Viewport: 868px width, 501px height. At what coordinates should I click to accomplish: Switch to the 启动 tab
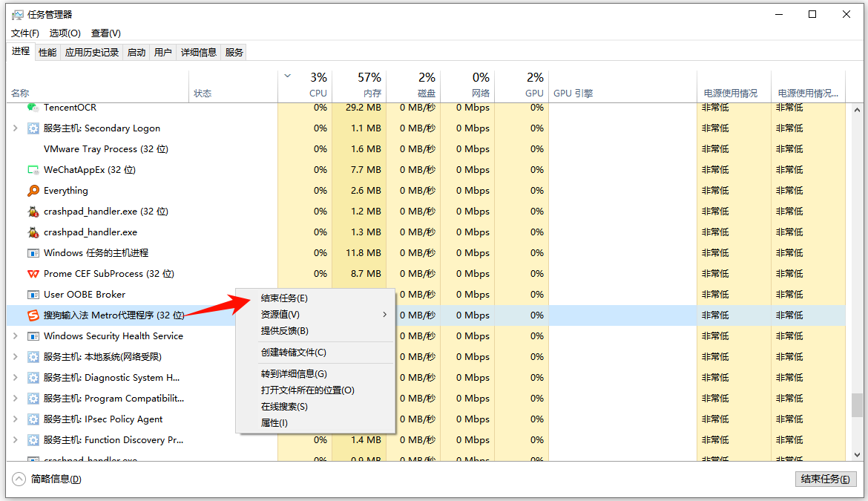137,52
